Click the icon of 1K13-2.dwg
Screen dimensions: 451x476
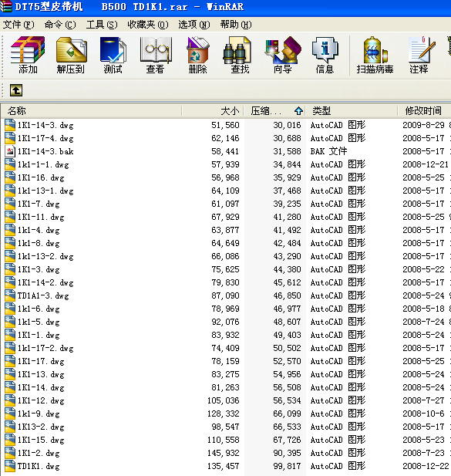[10, 427]
